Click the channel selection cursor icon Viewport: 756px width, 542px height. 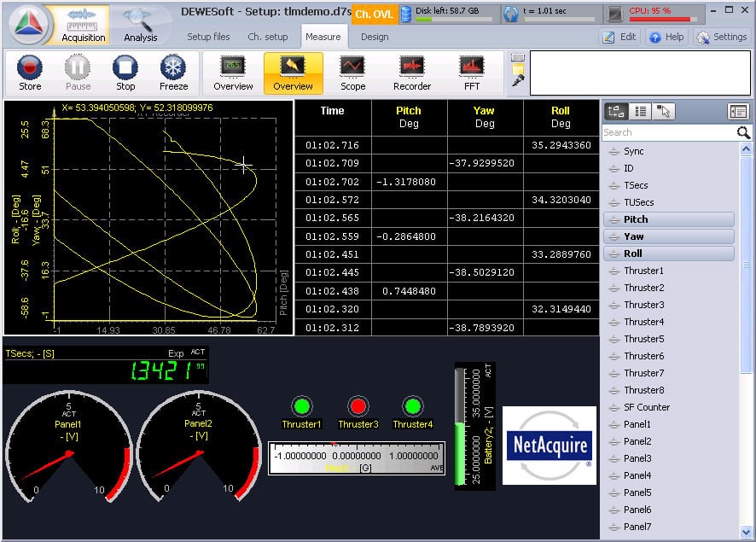pos(664,112)
